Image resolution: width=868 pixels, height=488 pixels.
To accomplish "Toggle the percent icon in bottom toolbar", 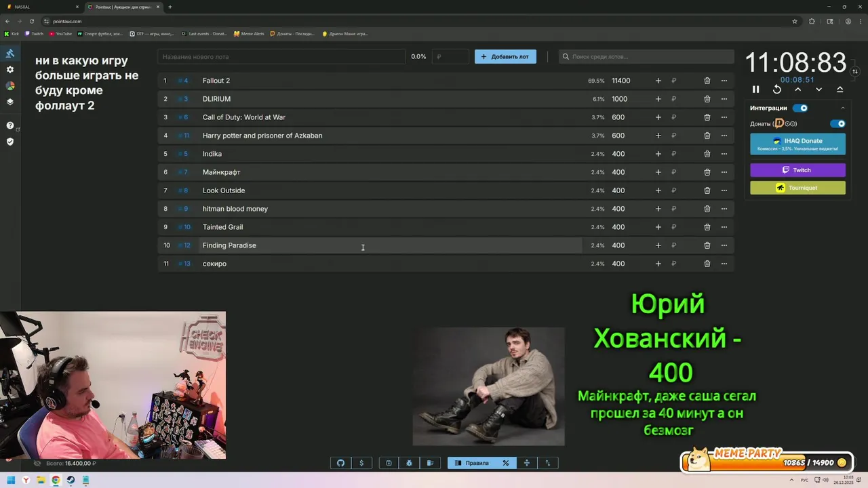I will [x=505, y=463].
